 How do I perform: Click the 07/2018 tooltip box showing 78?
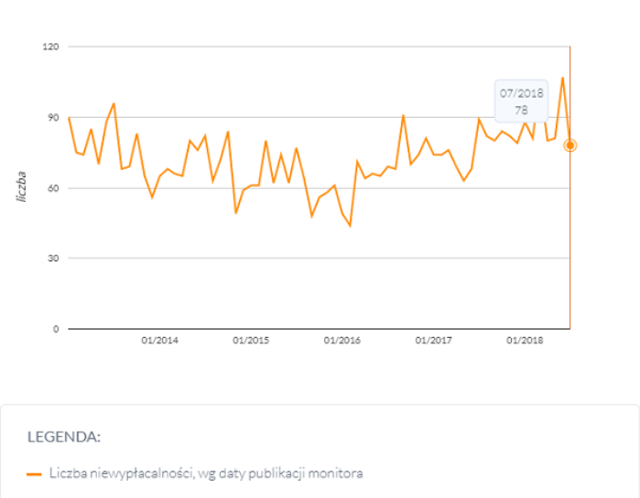[521, 101]
